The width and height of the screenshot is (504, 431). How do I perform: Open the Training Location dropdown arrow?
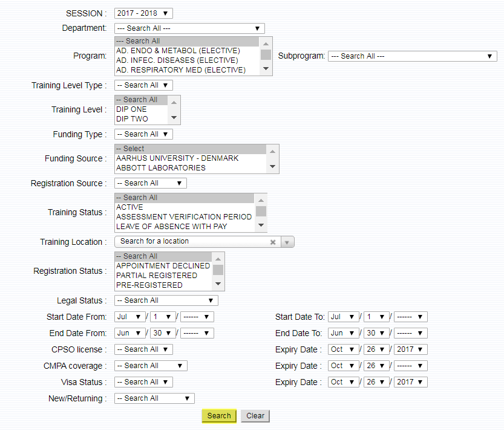coord(287,242)
